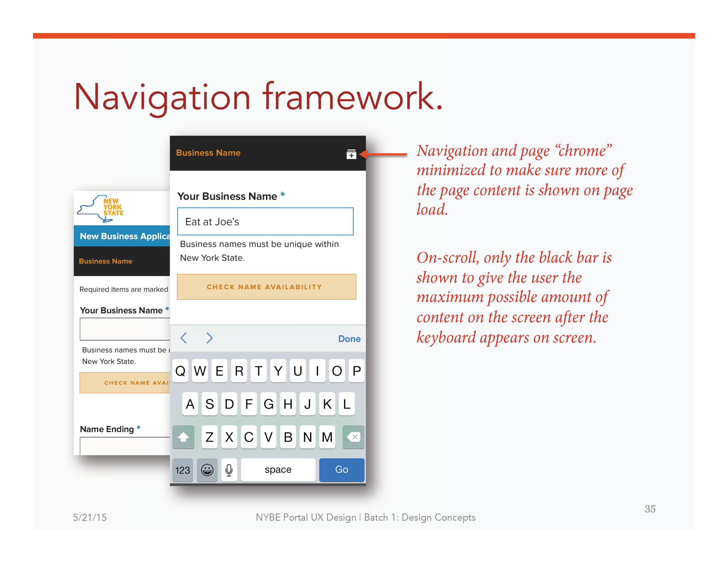This screenshot has height=563, width=728.
Task: Click the next field navigation arrow
Action: click(x=208, y=339)
